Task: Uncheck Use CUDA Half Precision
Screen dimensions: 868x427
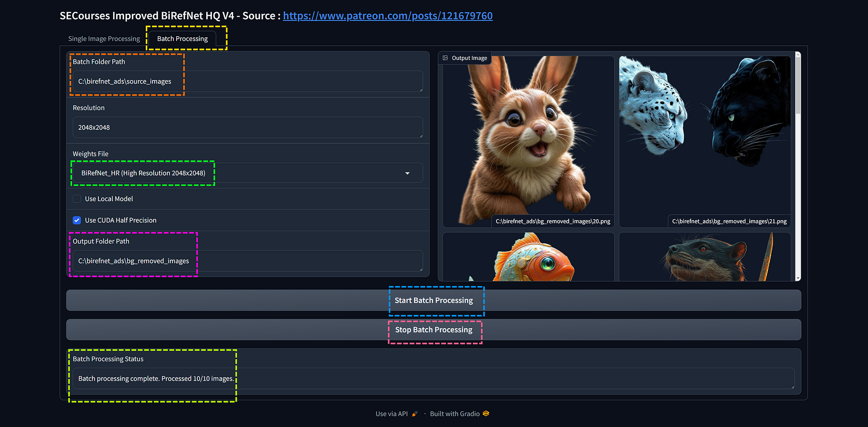Action: pyautogui.click(x=77, y=220)
